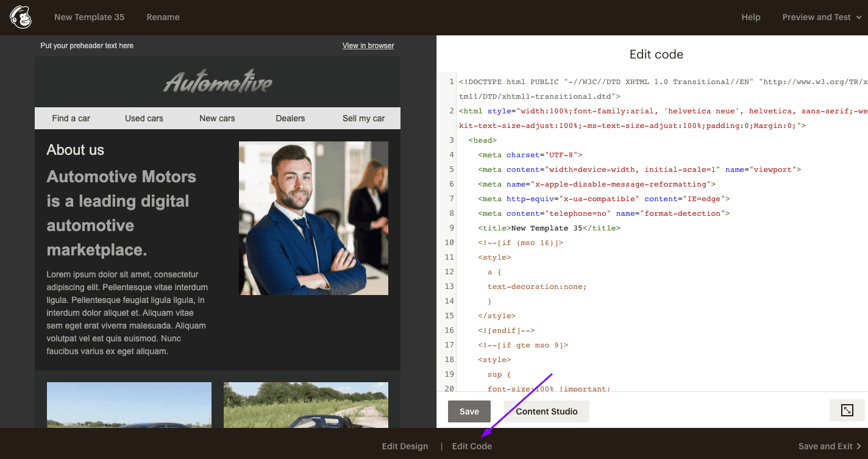Click Rename in the top bar
This screenshot has width=868, height=459.
click(x=163, y=17)
